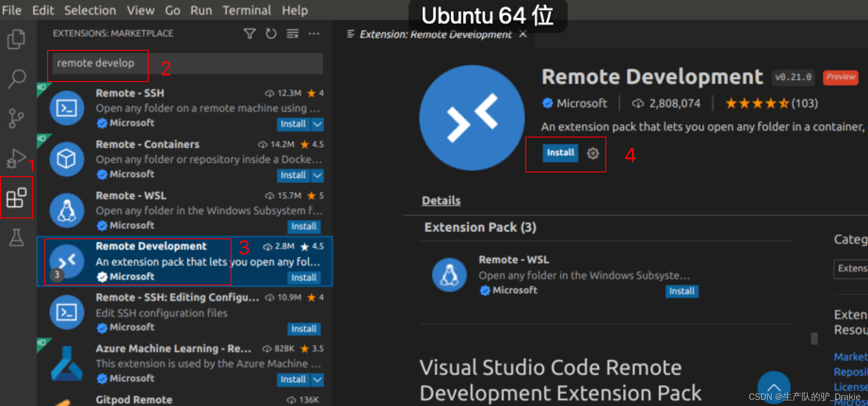
Task: Click the Preview badge
Action: [x=841, y=77]
